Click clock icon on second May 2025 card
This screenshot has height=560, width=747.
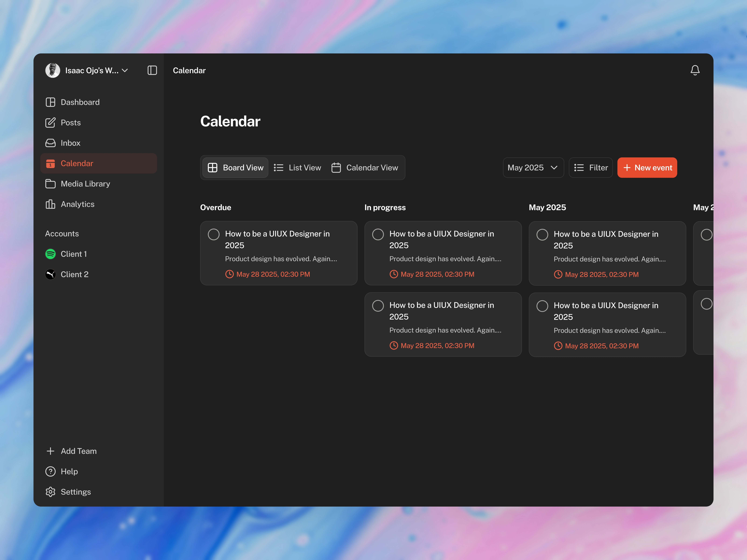click(x=558, y=346)
